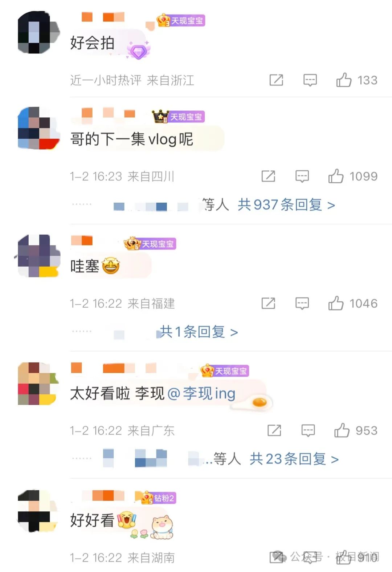Expand '共23条回复' replies
The height and width of the screenshot is (572, 392).
pyautogui.click(x=294, y=459)
